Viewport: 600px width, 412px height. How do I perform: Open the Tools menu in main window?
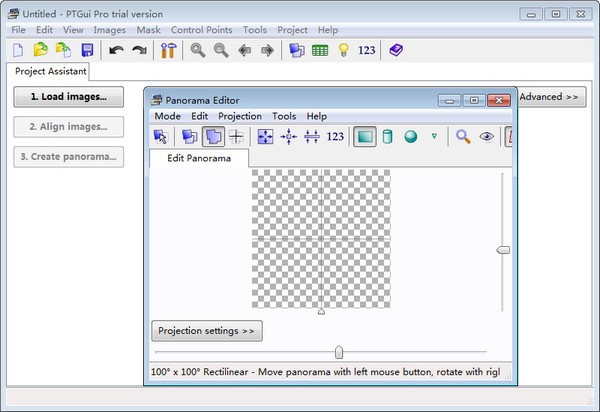point(255,30)
